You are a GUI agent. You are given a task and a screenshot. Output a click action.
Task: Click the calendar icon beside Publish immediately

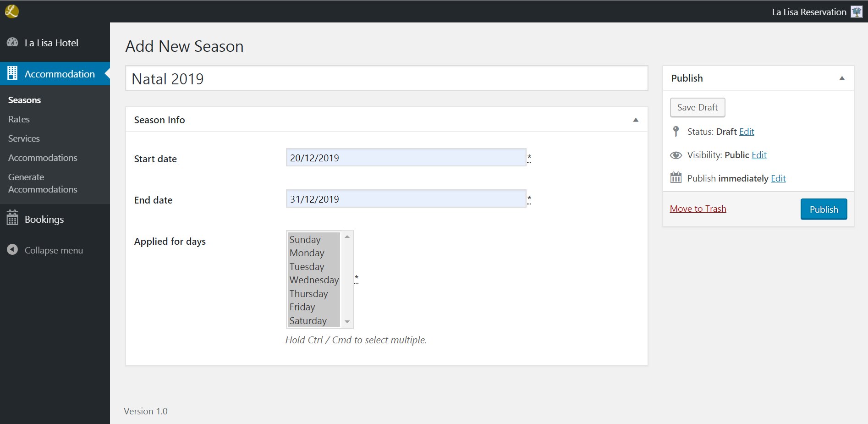(676, 178)
